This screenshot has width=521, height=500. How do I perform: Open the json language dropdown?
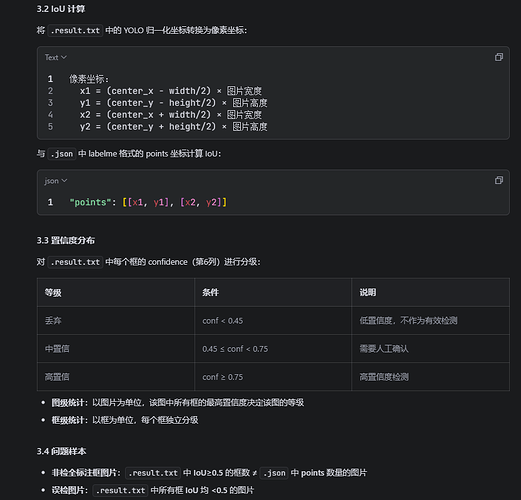tap(56, 181)
